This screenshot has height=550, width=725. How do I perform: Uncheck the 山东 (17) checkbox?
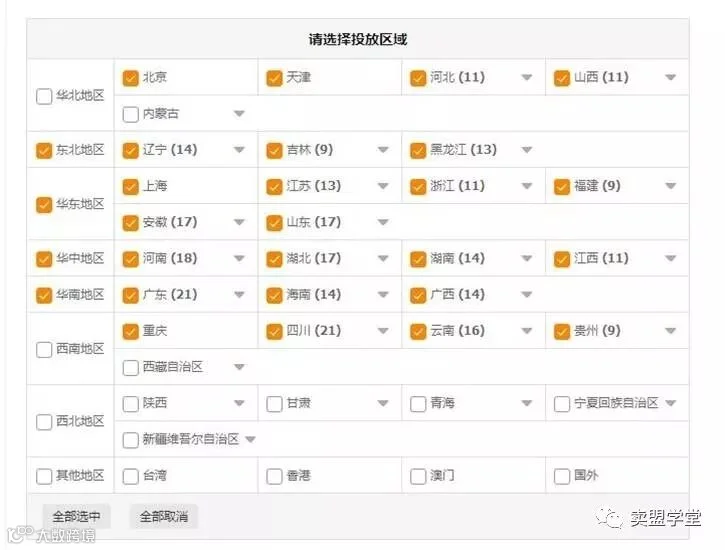pos(274,223)
